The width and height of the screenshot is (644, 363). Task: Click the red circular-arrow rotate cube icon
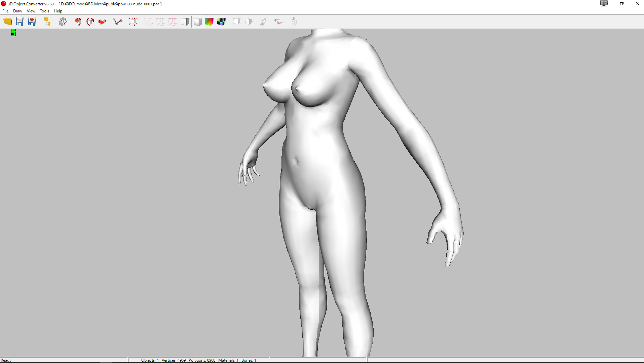pos(90,22)
